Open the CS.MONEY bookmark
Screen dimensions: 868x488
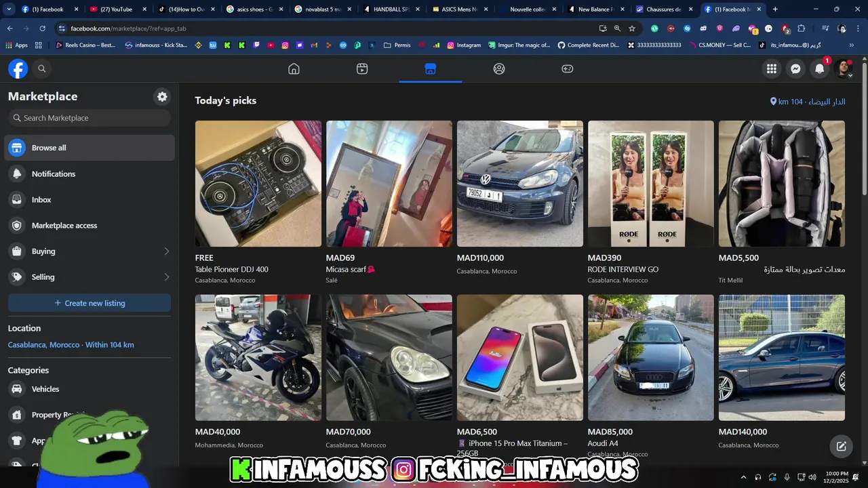pyautogui.click(x=719, y=45)
